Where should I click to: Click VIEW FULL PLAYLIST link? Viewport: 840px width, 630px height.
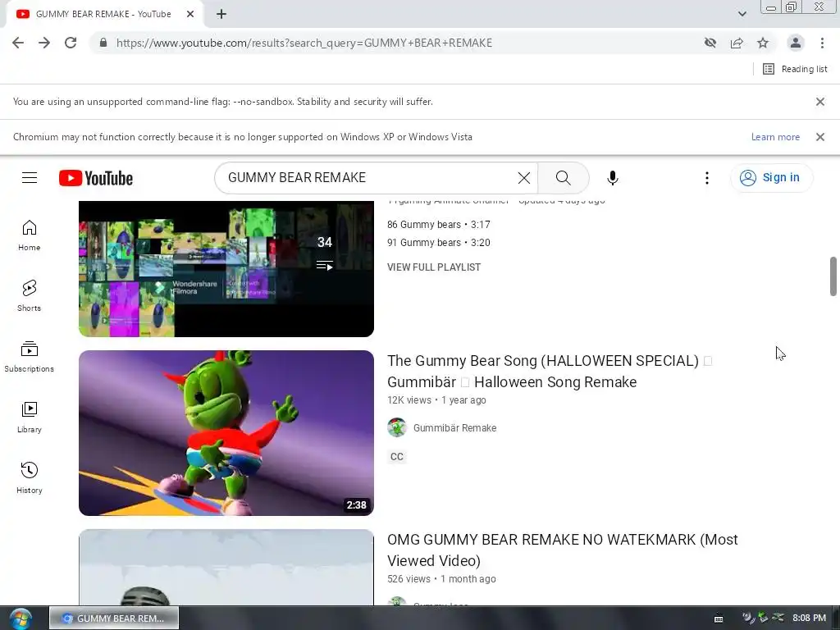434,267
